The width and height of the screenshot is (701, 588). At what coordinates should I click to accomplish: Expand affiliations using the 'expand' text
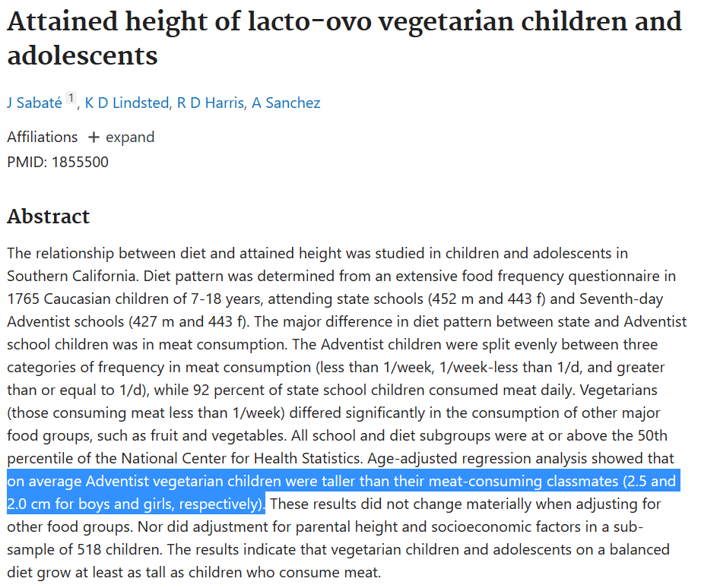tap(130, 138)
